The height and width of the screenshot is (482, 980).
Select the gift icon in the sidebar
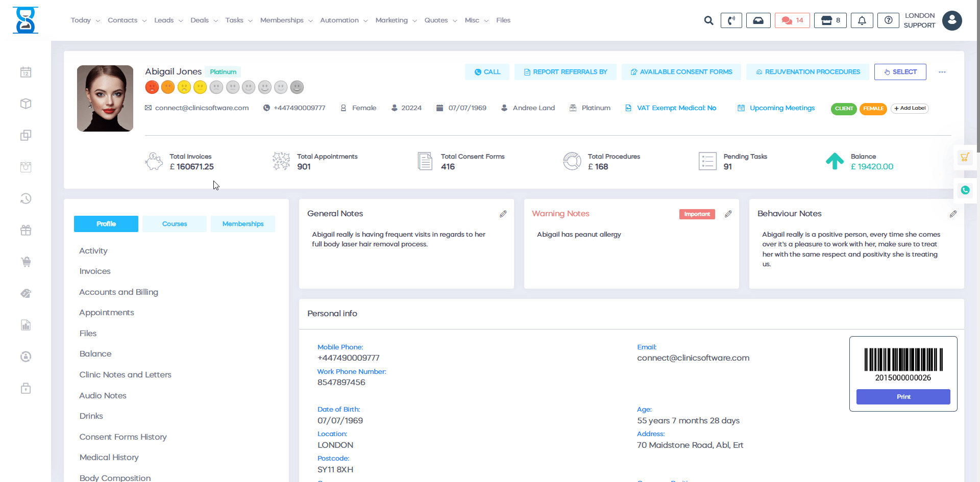[x=26, y=230]
